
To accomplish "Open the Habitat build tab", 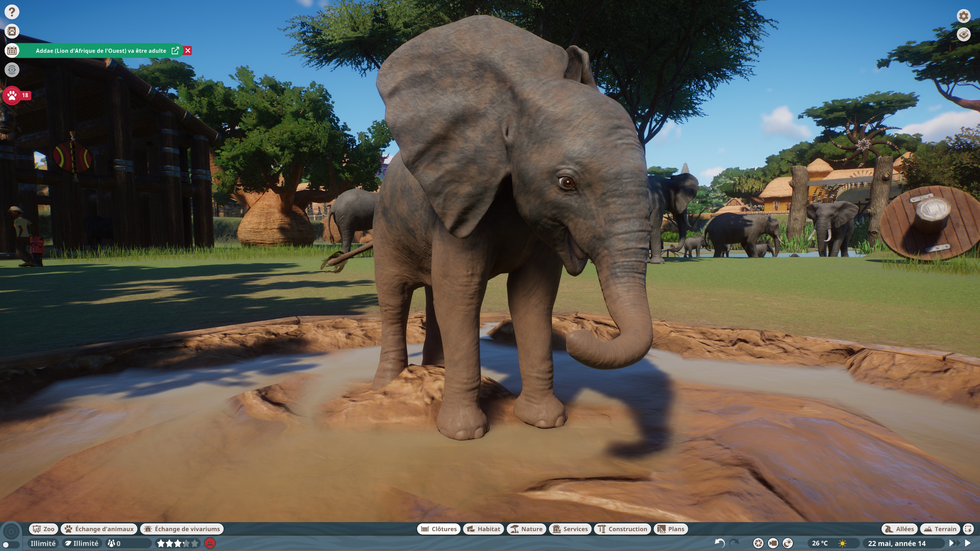I will [483, 529].
